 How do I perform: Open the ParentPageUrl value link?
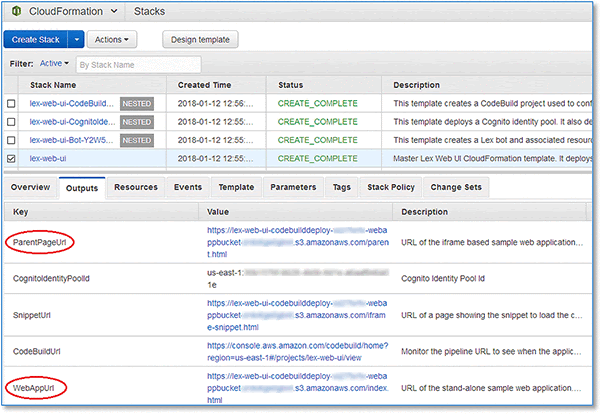298,242
